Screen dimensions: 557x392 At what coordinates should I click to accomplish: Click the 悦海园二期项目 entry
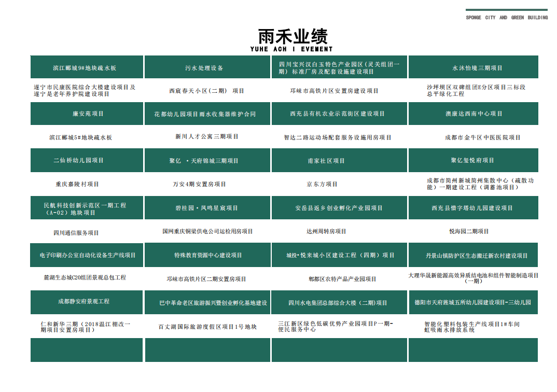(469, 231)
